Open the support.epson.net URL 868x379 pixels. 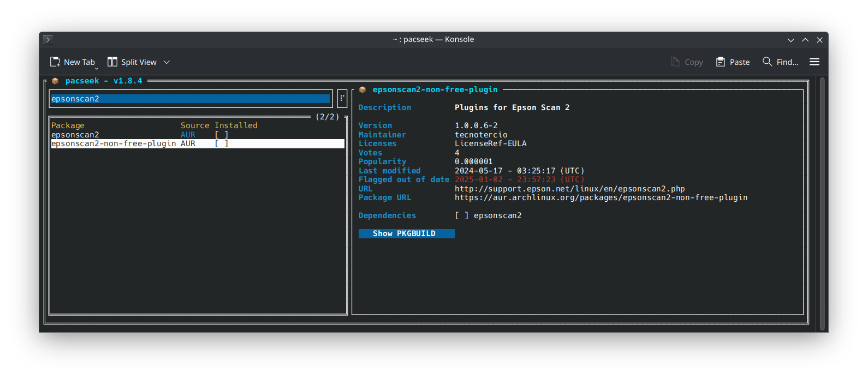[x=569, y=189]
